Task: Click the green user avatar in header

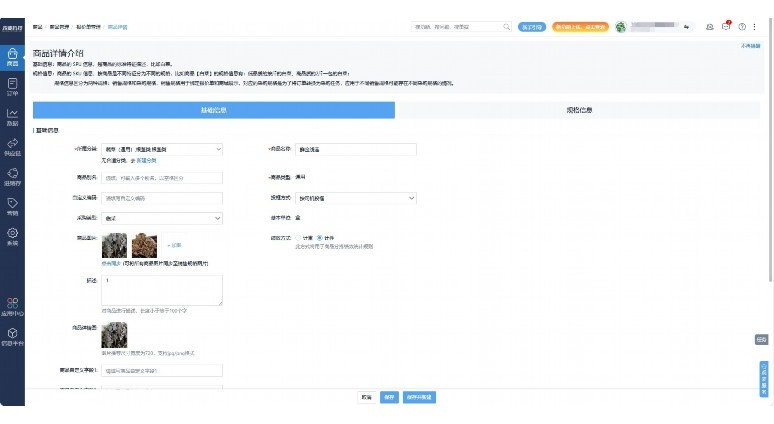Action: 620,27
